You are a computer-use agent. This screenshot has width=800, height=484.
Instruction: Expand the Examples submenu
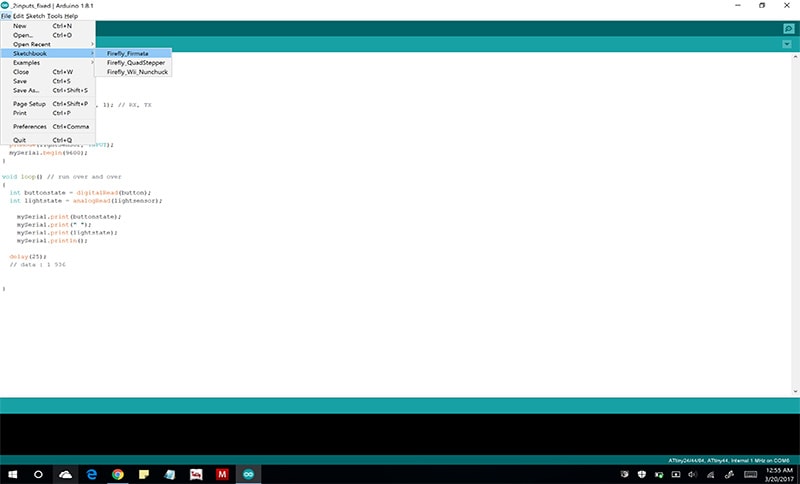48,63
